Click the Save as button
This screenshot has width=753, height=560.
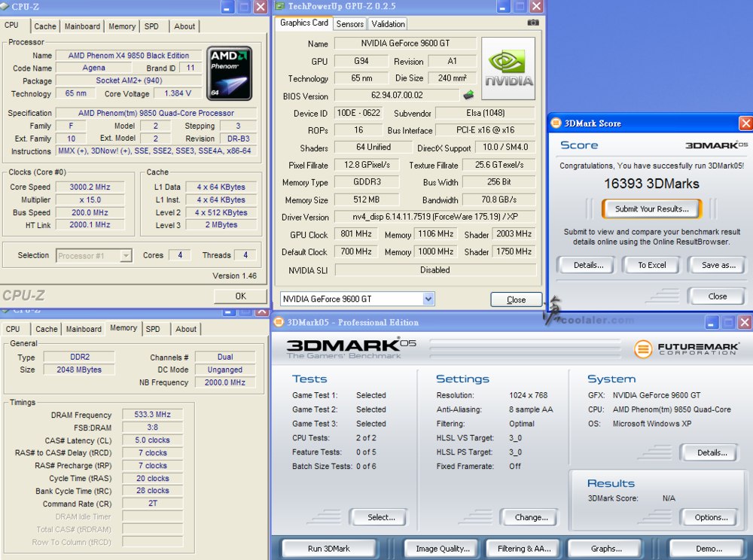tap(718, 265)
